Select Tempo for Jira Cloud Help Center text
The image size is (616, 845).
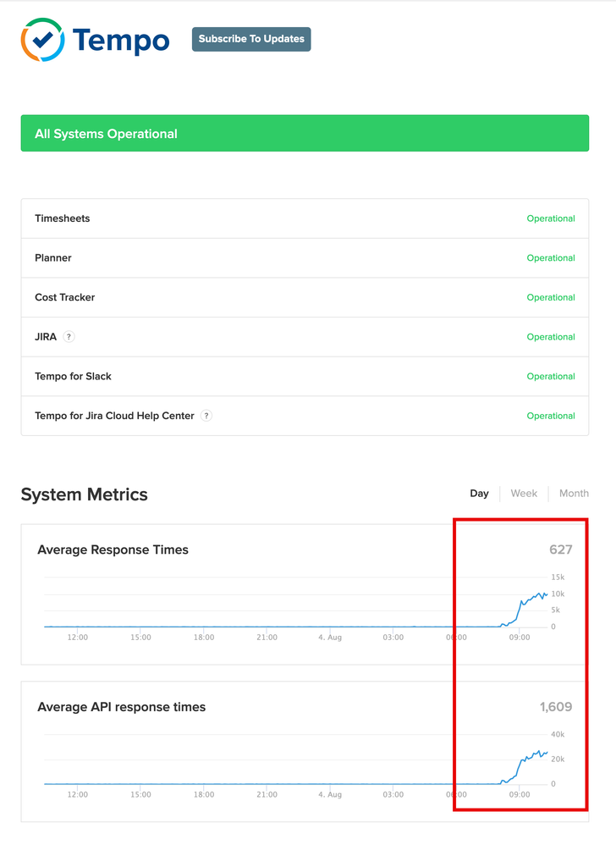click(x=115, y=416)
